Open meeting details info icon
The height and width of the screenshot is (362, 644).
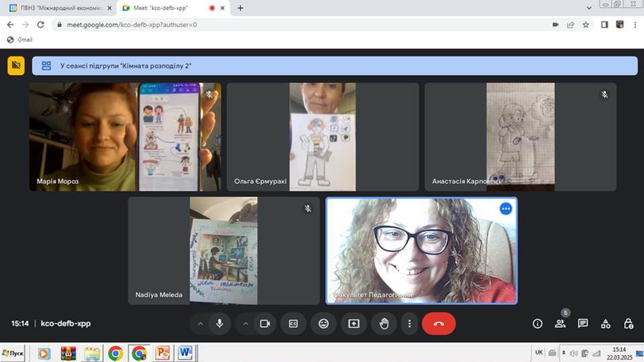[x=537, y=323]
